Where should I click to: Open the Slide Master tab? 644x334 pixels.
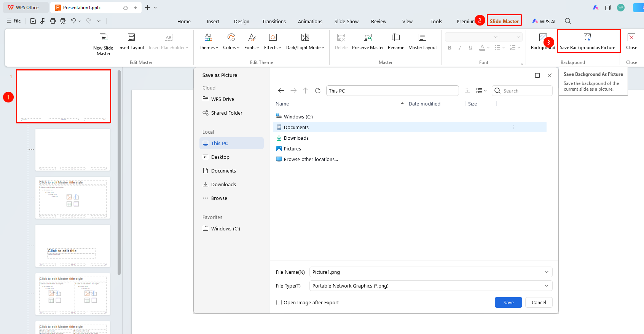(504, 21)
